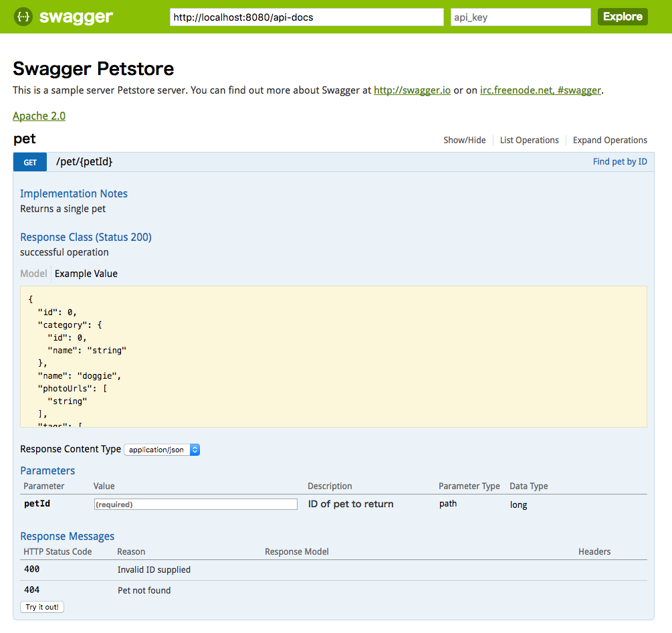Image resolution: width=672 pixels, height=633 pixels.
Task: Click the GET method badge
Action: (x=30, y=162)
